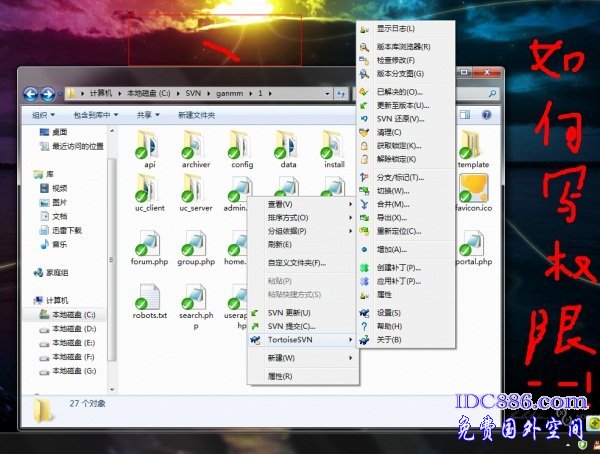The width and height of the screenshot is (600, 454).
Task: Open the uc_server folder
Action: tap(195, 190)
